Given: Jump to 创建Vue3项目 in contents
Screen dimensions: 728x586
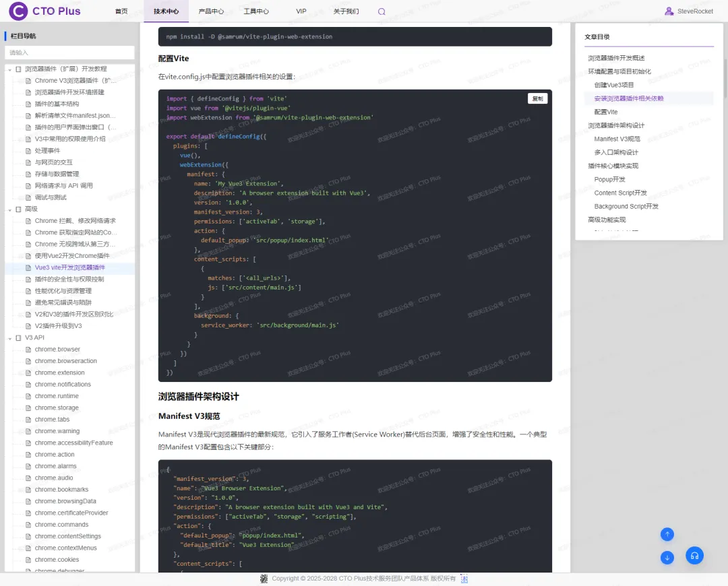Looking at the screenshot, I should point(614,85).
